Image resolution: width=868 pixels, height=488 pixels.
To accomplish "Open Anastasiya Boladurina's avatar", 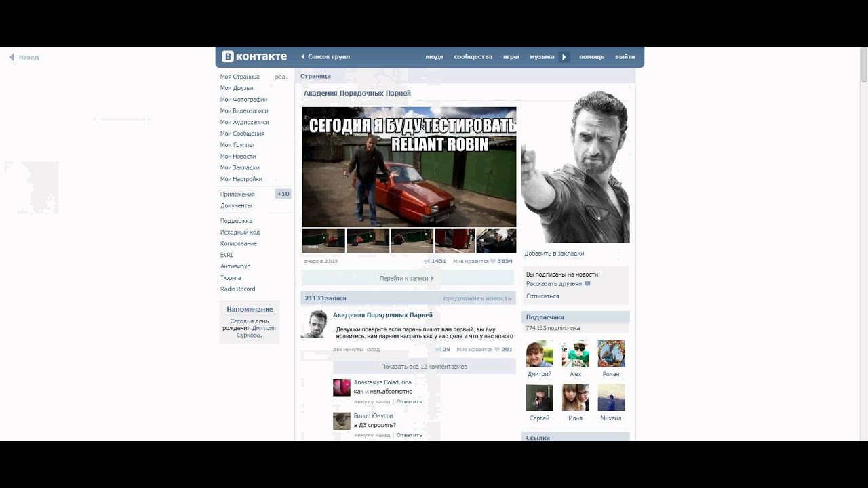I will [342, 387].
